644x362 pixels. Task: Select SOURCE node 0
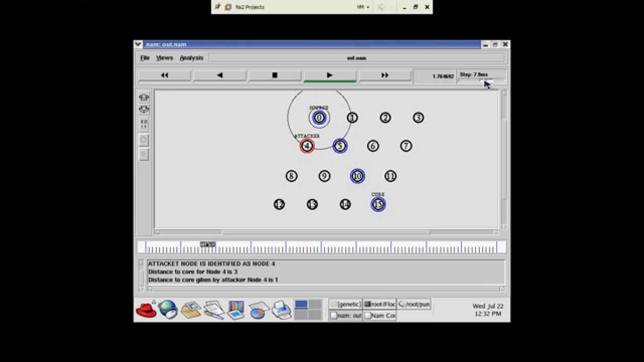(319, 118)
